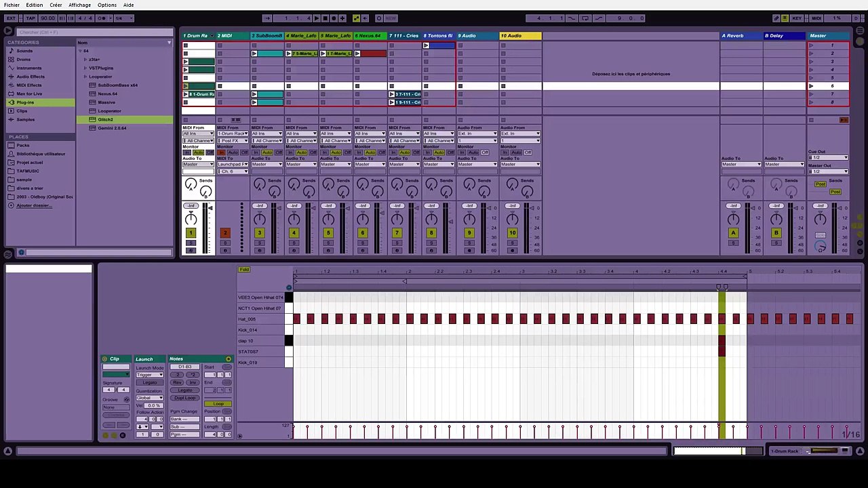Toggle the Track 1 activator button
Image resolution: width=868 pixels, height=488 pixels.
(x=191, y=233)
